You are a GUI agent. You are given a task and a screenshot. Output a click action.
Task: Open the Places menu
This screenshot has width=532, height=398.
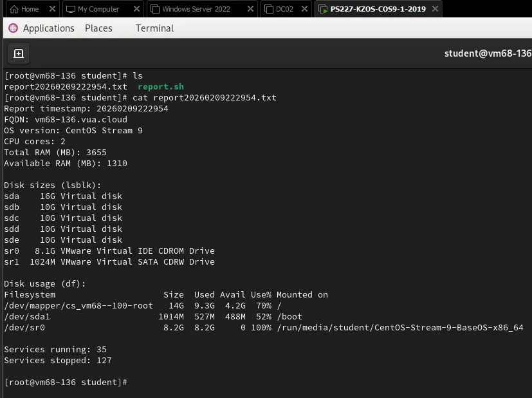98,28
